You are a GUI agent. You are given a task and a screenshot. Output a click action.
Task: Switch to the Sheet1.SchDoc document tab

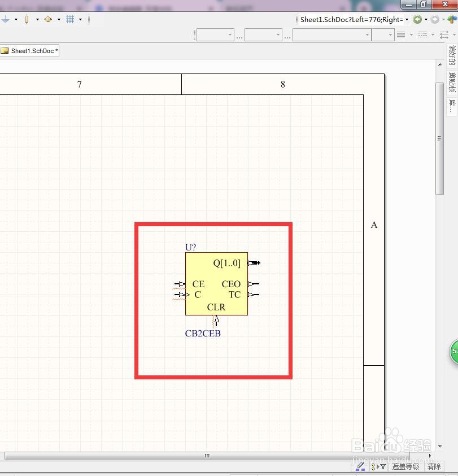click(30, 51)
